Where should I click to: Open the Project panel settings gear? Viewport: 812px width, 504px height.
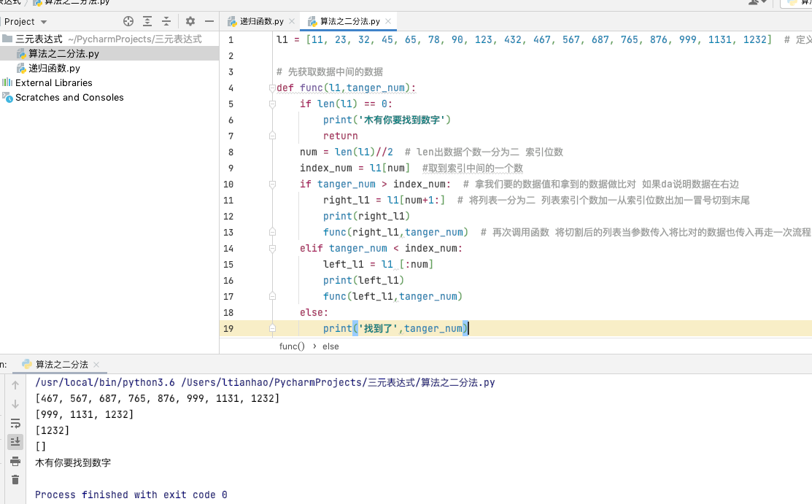pos(190,21)
